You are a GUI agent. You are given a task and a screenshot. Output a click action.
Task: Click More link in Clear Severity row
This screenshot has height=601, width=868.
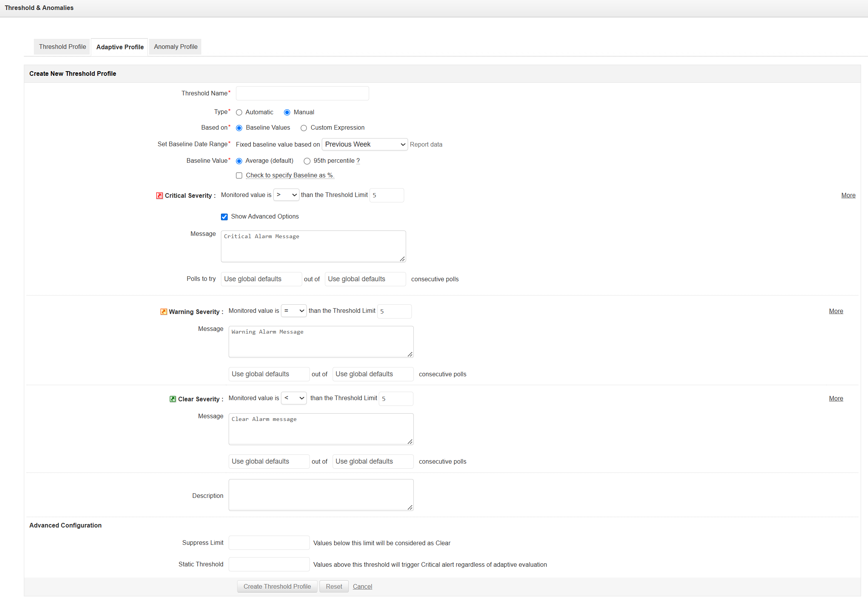pos(836,398)
